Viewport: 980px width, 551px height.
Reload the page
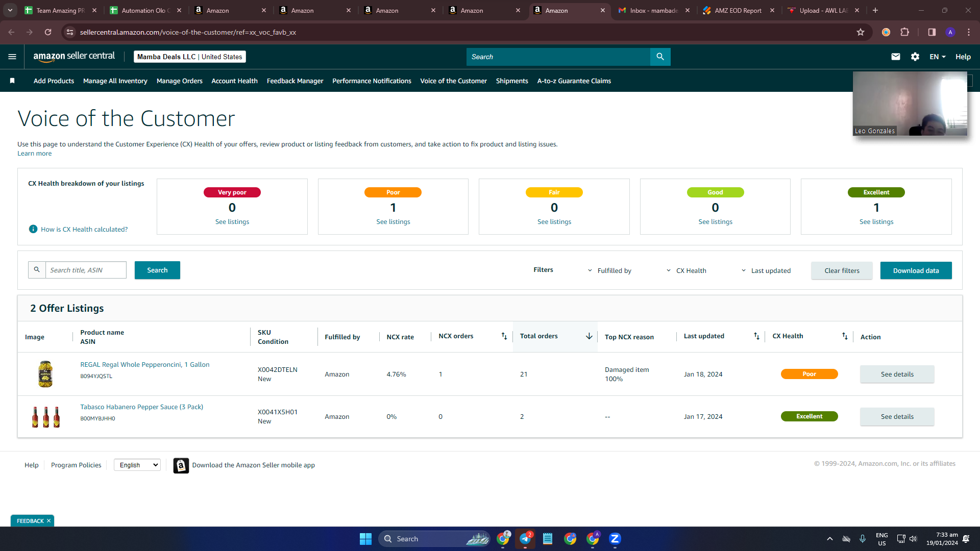[x=48, y=32]
